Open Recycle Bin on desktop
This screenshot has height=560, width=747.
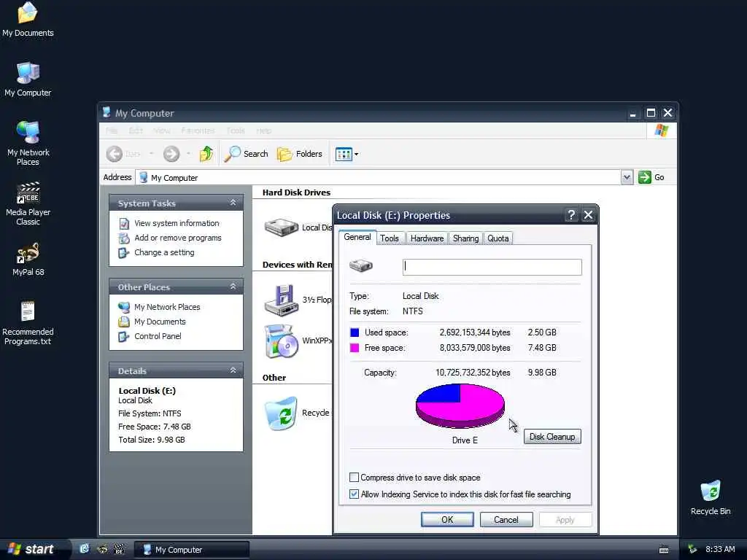point(711,497)
